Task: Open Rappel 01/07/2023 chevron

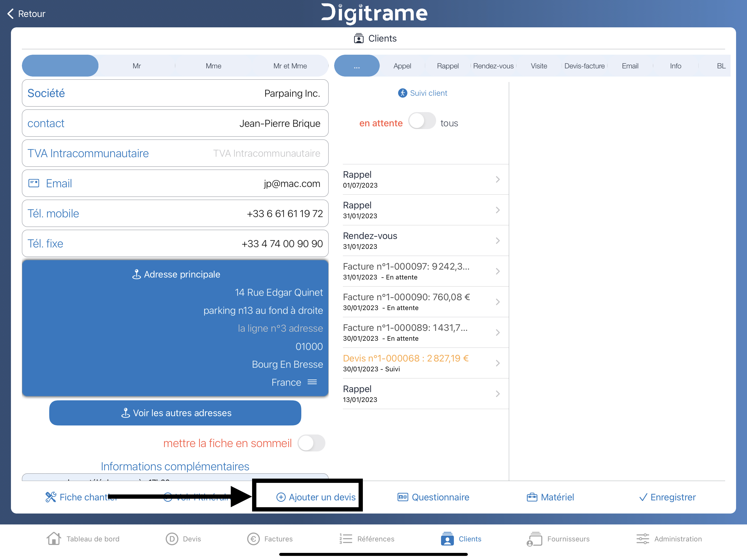Action: (x=498, y=179)
